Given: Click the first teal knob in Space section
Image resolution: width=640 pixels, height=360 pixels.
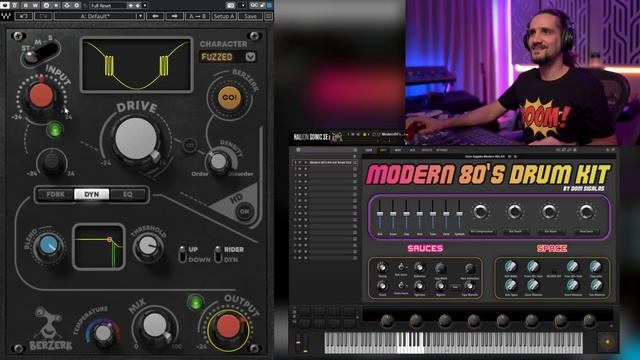Looking at the screenshot, I should pos(510,267).
